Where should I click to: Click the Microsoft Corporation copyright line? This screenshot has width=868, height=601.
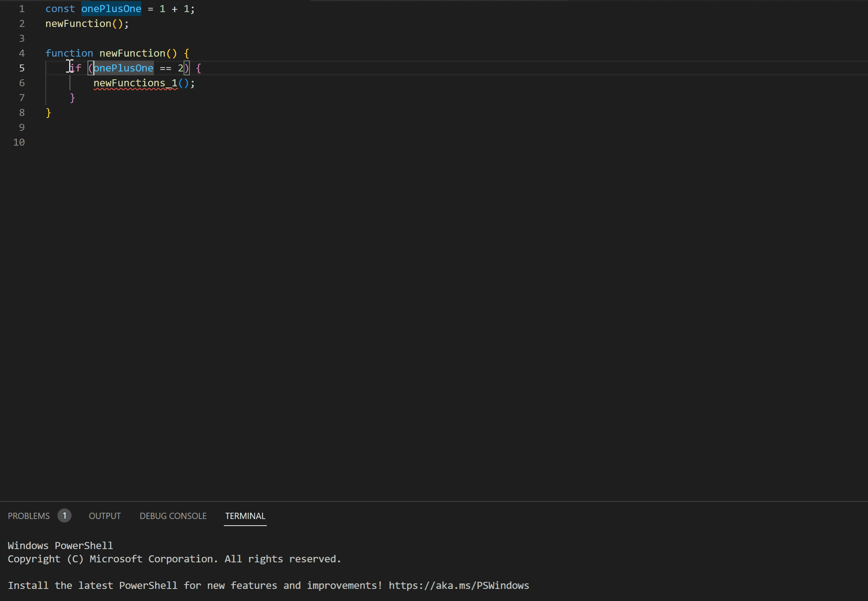click(174, 559)
